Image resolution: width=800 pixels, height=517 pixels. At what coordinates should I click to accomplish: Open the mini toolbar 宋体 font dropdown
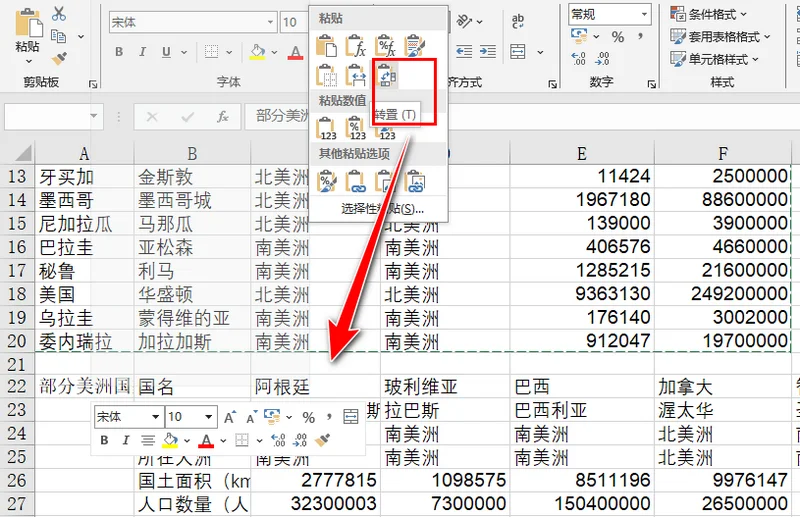tap(156, 417)
